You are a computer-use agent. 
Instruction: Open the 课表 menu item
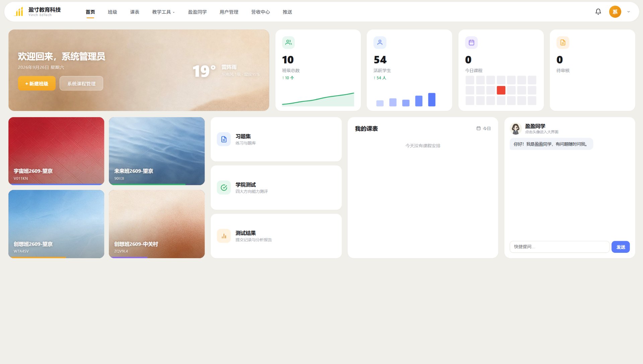135,12
